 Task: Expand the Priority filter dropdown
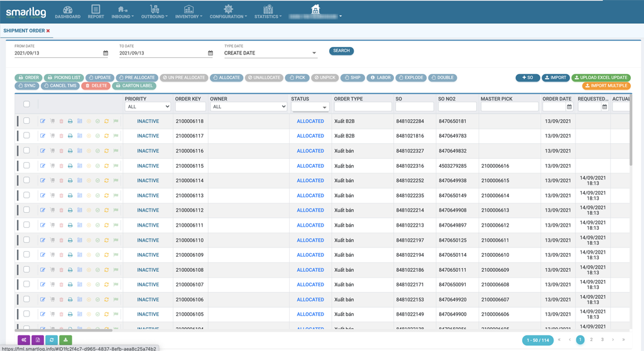click(x=148, y=107)
